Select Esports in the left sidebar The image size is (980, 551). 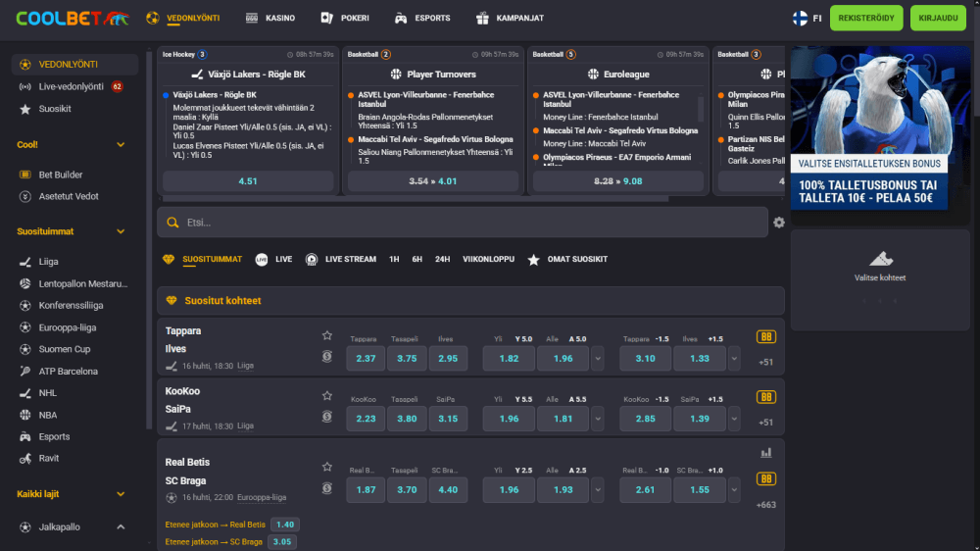tap(54, 437)
